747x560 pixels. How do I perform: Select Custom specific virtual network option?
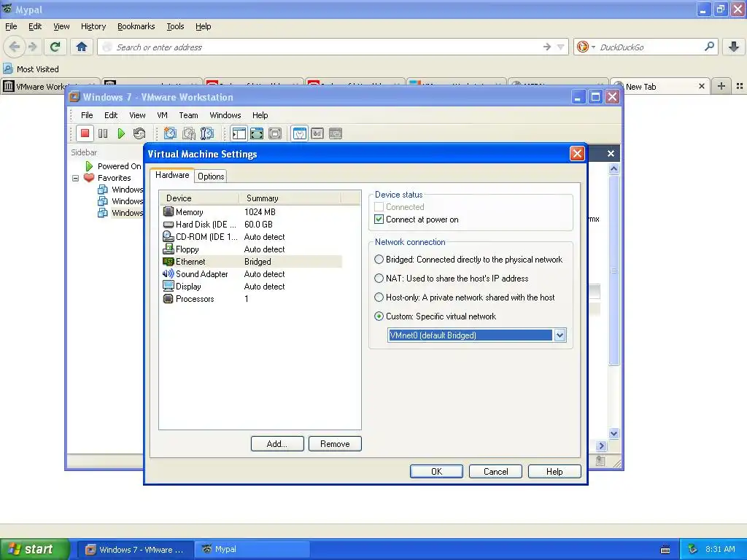(379, 316)
